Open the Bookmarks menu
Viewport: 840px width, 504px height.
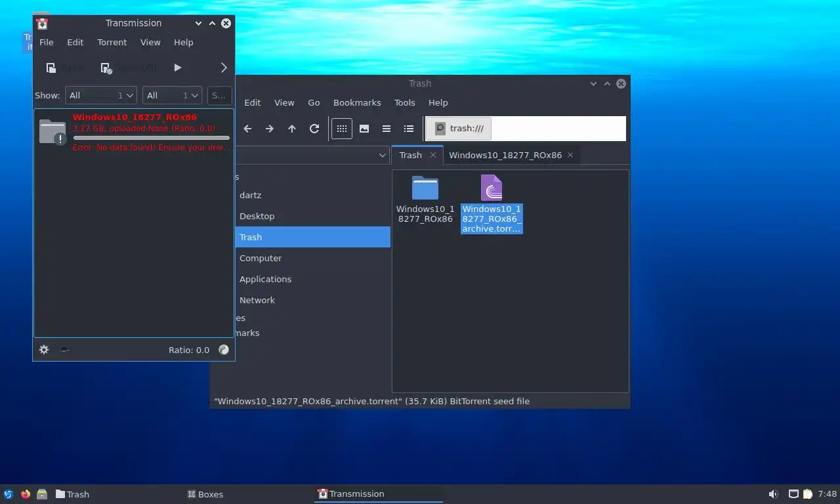(x=357, y=102)
